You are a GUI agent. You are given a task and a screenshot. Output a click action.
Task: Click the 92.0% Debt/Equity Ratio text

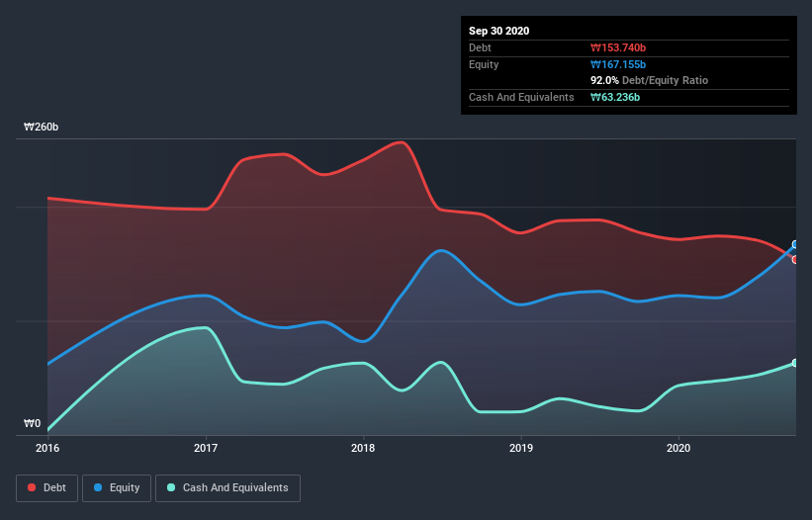pos(650,80)
